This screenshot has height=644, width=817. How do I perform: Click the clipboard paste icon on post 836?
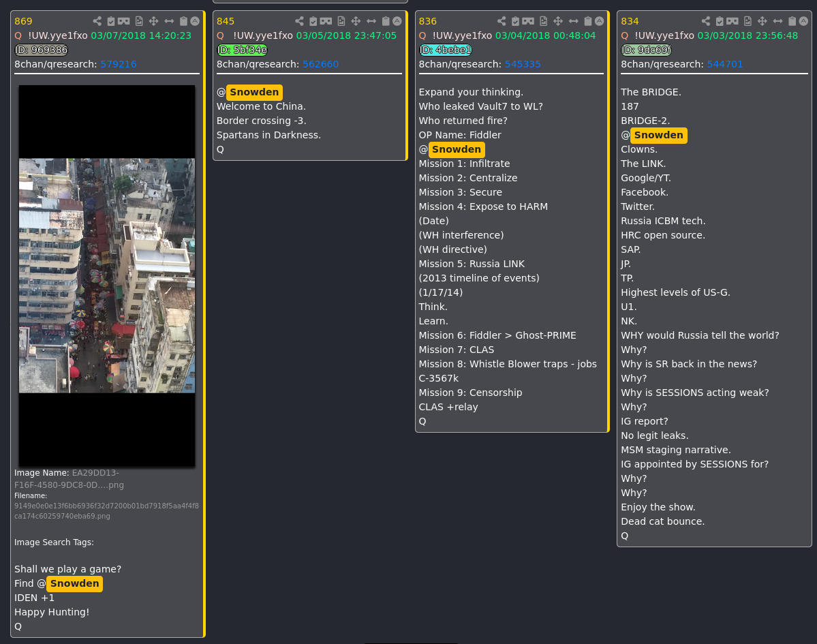click(x=588, y=21)
